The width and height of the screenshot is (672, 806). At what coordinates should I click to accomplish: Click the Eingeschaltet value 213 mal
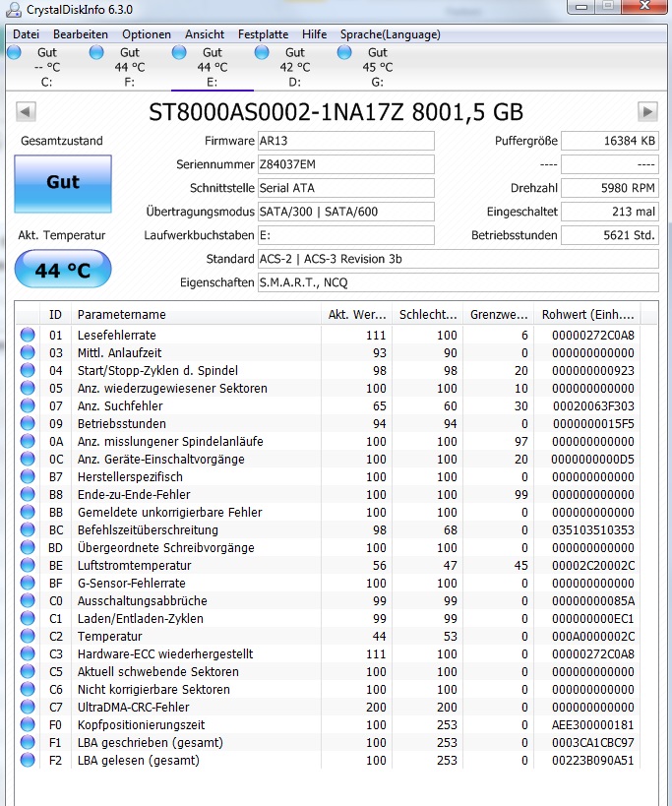[x=610, y=212]
